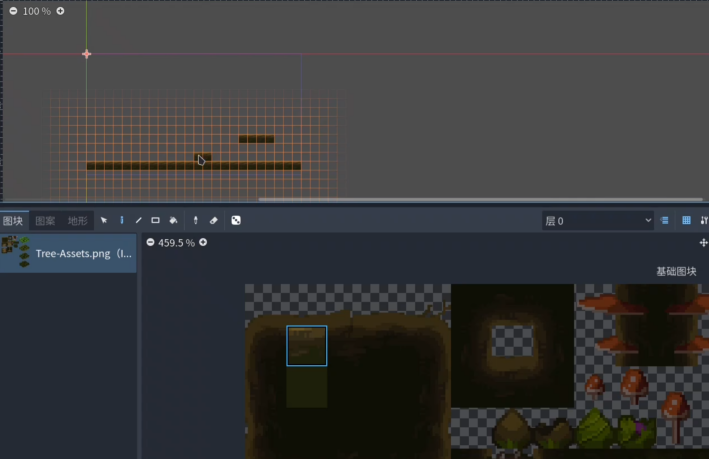Toggle the Eraser tool
Image resolution: width=709 pixels, height=459 pixels.
point(213,220)
